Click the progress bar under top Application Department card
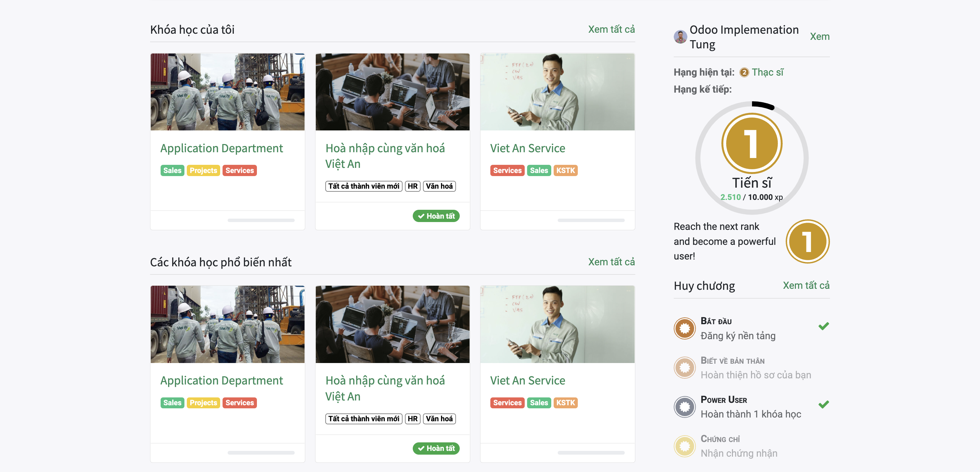This screenshot has height=472, width=980. [261, 220]
